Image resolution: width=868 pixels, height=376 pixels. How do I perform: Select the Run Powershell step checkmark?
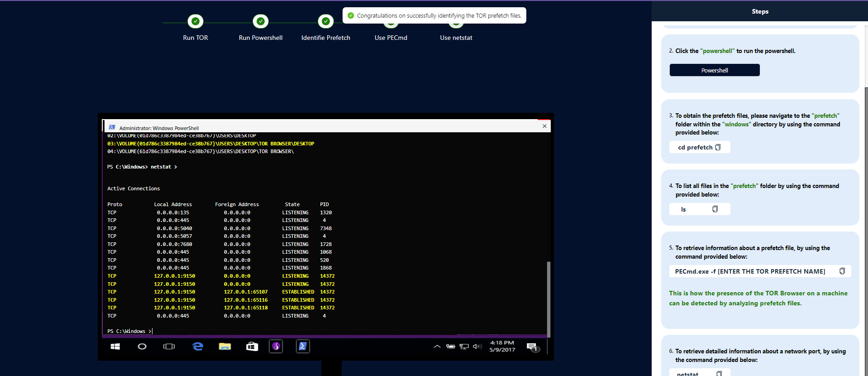tap(261, 21)
